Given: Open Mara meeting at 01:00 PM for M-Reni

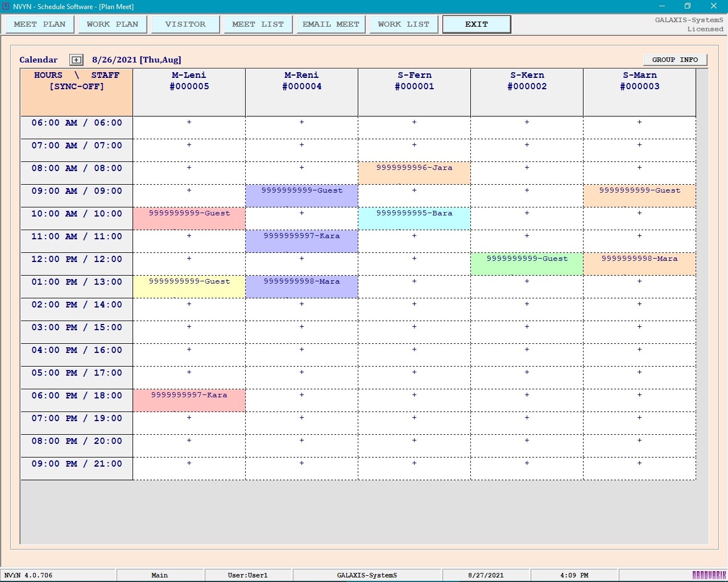Looking at the screenshot, I should pyautogui.click(x=302, y=286).
